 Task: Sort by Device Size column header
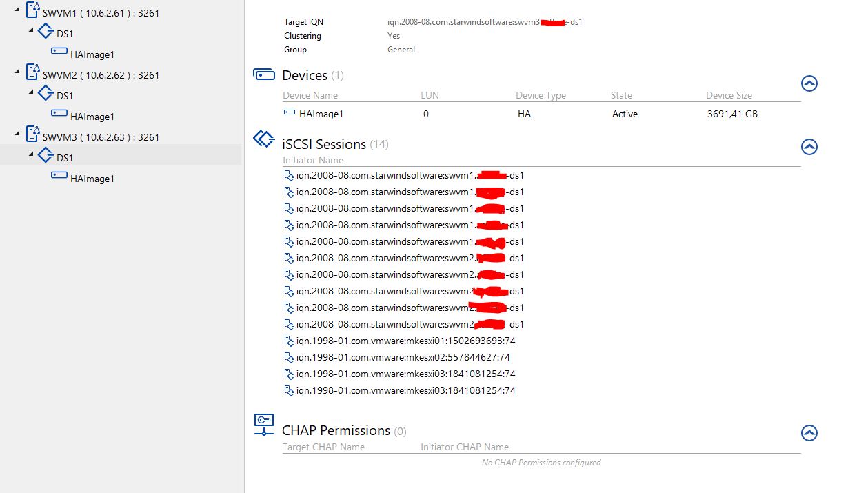click(x=729, y=95)
